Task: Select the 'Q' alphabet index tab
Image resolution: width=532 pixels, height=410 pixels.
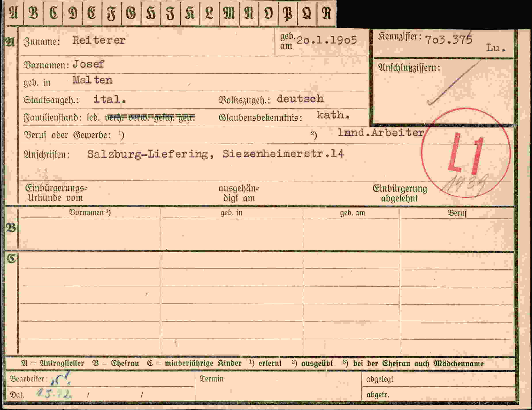Action: pos(307,13)
